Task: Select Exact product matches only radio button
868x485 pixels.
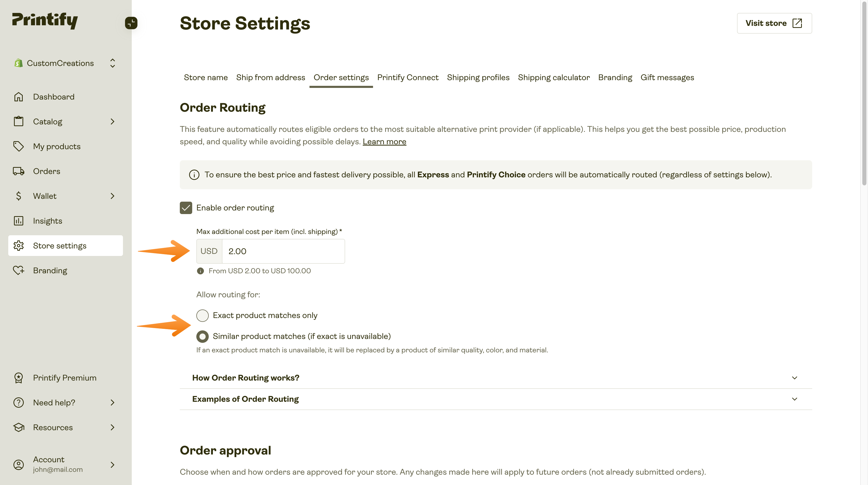Action: (203, 315)
